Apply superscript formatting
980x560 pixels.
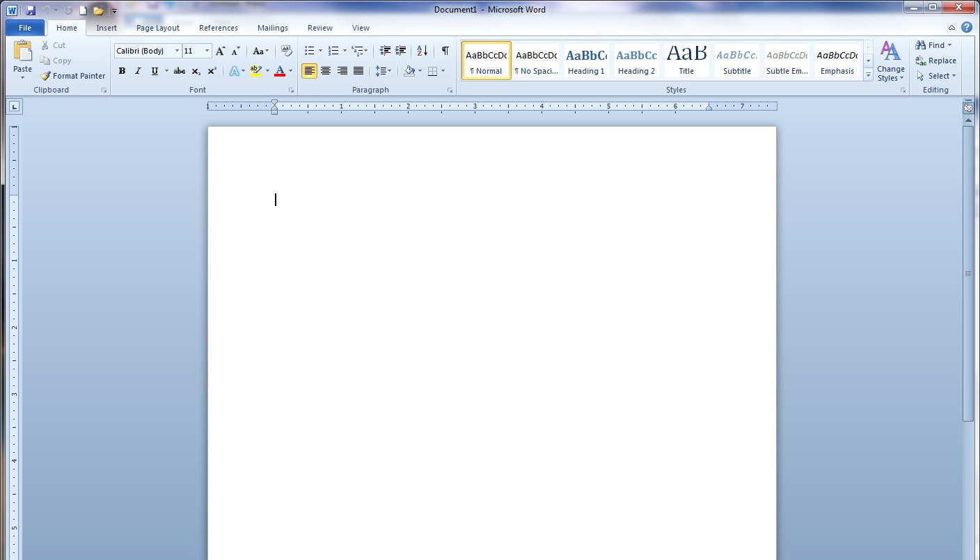tap(212, 71)
